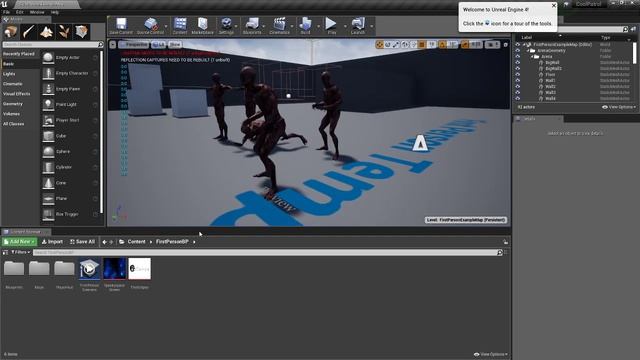The width and height of the screenshot is (640, 360).
Task: Open the Play options dropdown arrow
Action: pos(345,27)
